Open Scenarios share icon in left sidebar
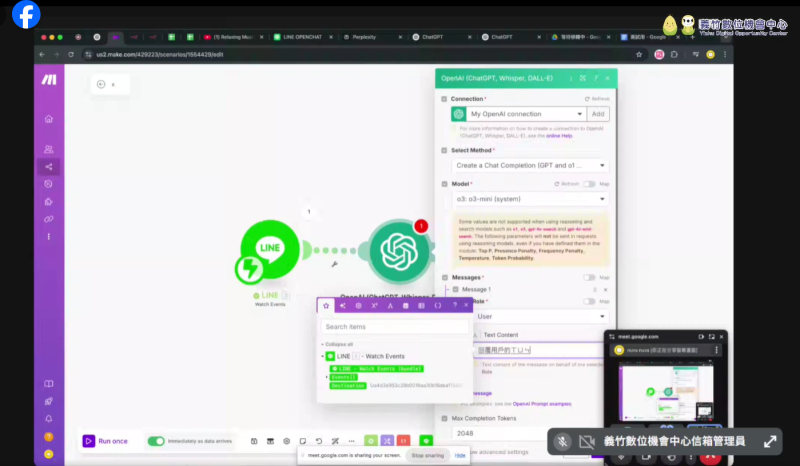The width and height of the screenshot is (800, 466). pos(49,166)
